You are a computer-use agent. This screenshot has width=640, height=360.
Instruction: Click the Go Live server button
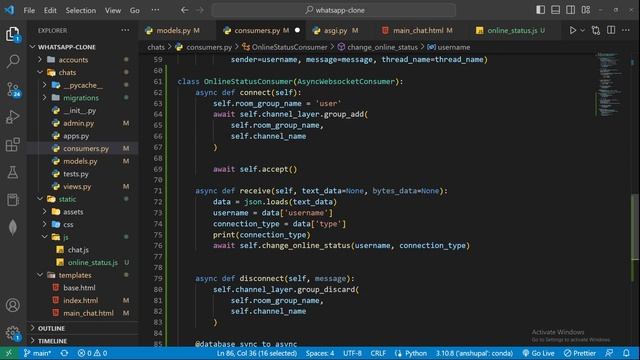(x=538, y=353)
